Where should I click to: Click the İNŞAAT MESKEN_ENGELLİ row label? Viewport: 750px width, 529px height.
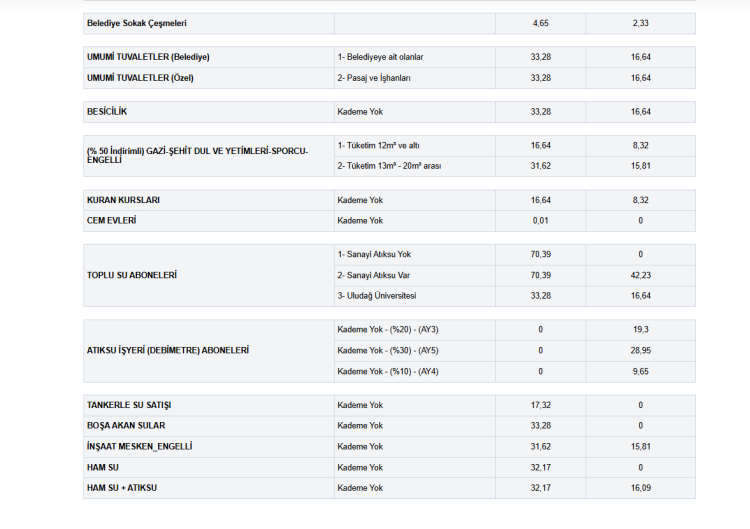click(139, 446)
